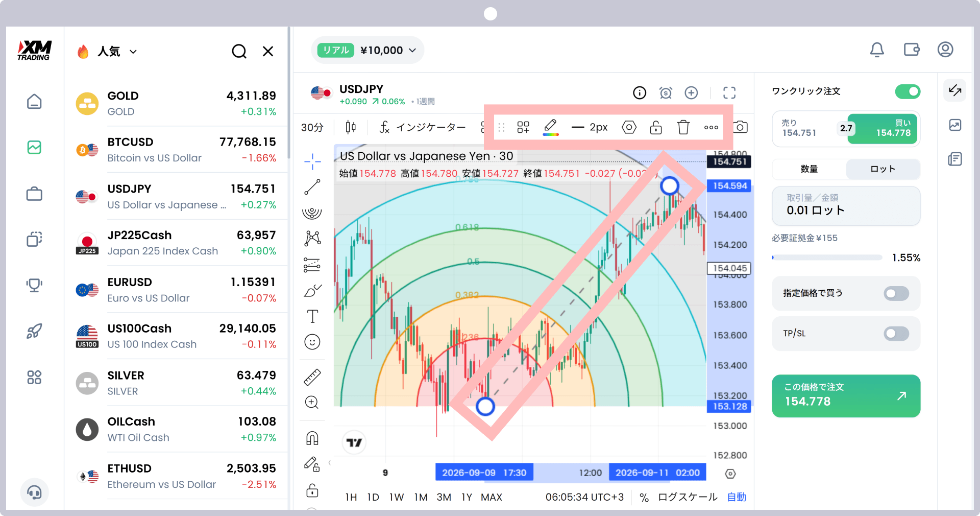980x516 pixels.
Task: Open the line color pencil picker
Action: pyautogui.click(x=550, y=127)
